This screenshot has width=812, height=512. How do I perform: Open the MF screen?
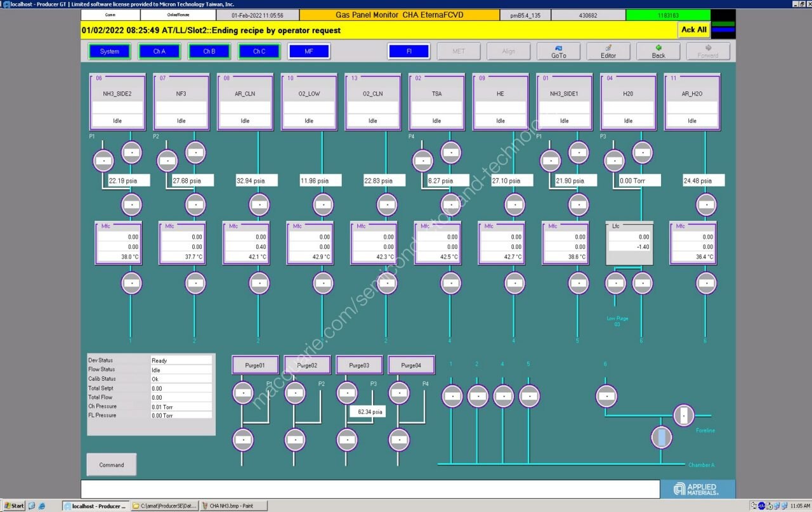309,51
